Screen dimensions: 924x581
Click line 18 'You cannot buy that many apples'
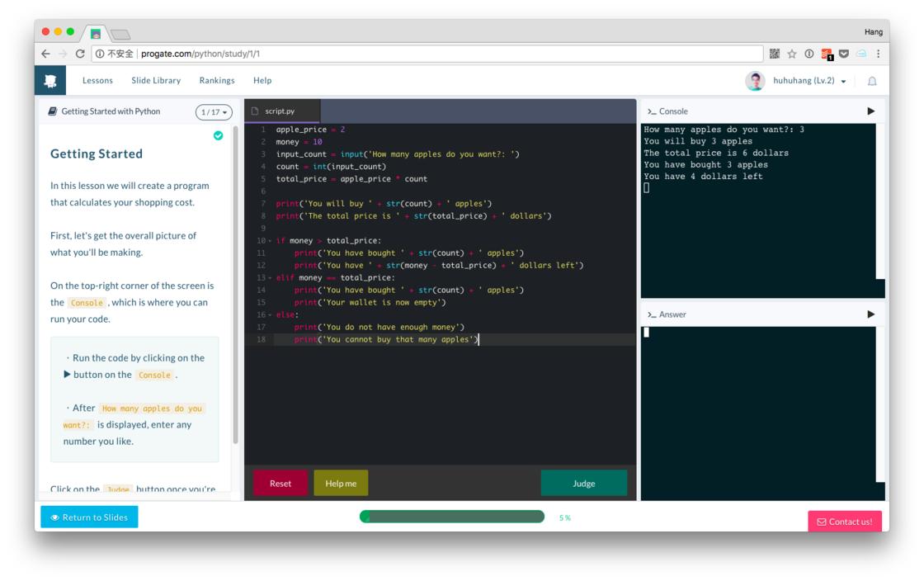point(386,340)
